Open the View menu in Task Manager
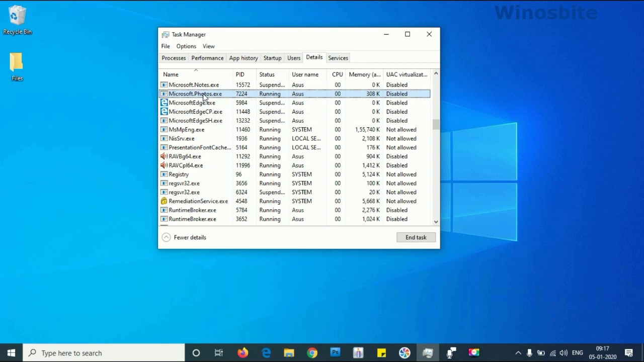 pos(208,46)
